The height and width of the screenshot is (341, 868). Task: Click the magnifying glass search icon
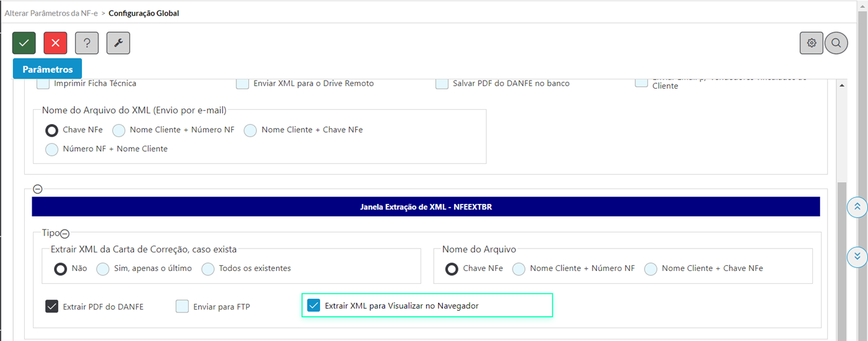(836, 43)
